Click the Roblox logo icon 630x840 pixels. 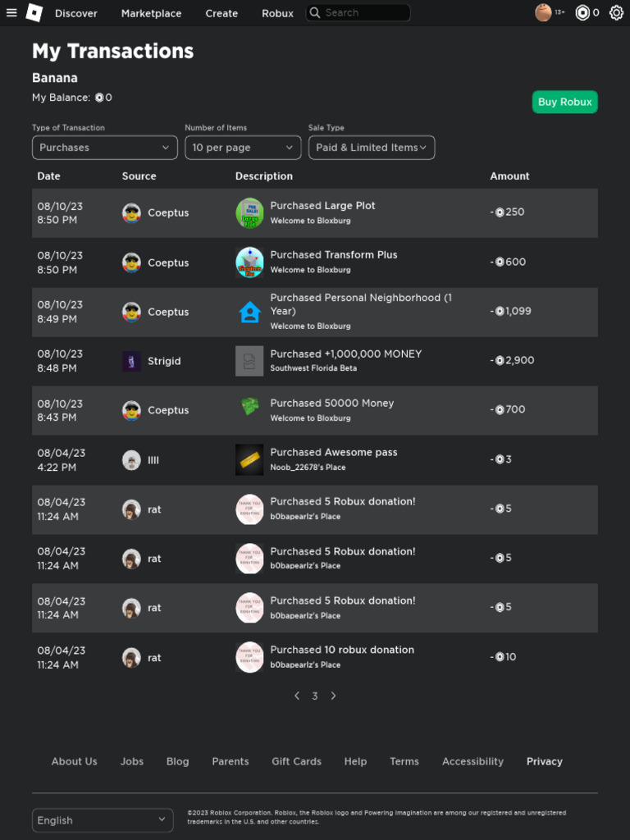(34, 13)
